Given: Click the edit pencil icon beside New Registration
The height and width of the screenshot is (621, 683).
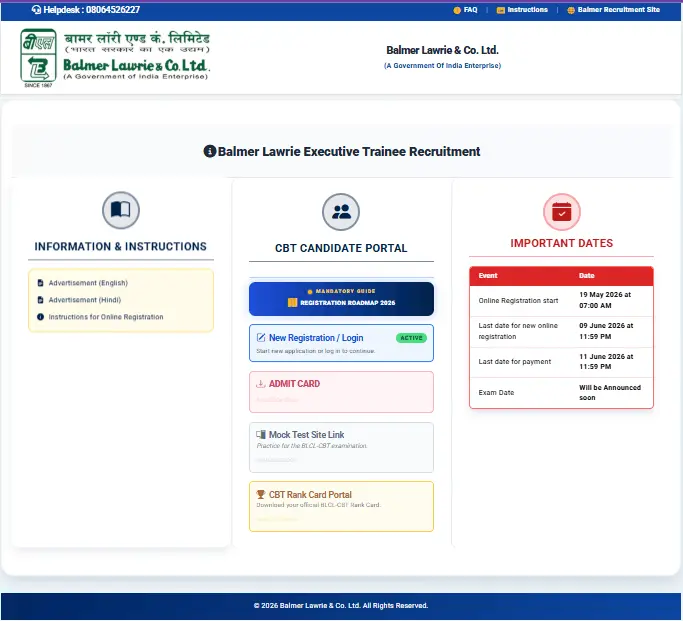Looking at the screenshot, I should tap(261, 338).
